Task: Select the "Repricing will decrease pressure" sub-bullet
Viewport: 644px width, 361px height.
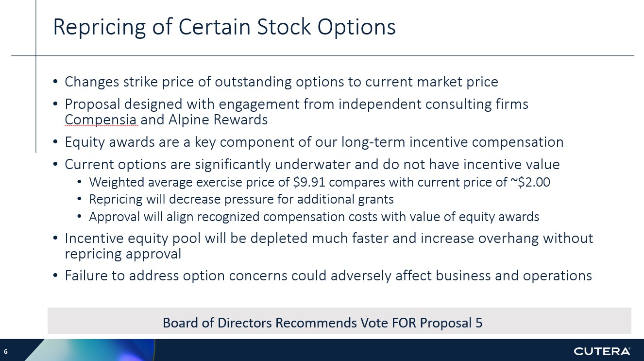Action: click(241, 199)
